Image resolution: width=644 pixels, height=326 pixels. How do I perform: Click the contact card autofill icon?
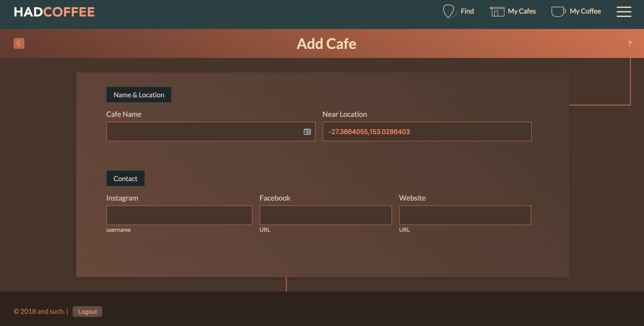[307, 132]
